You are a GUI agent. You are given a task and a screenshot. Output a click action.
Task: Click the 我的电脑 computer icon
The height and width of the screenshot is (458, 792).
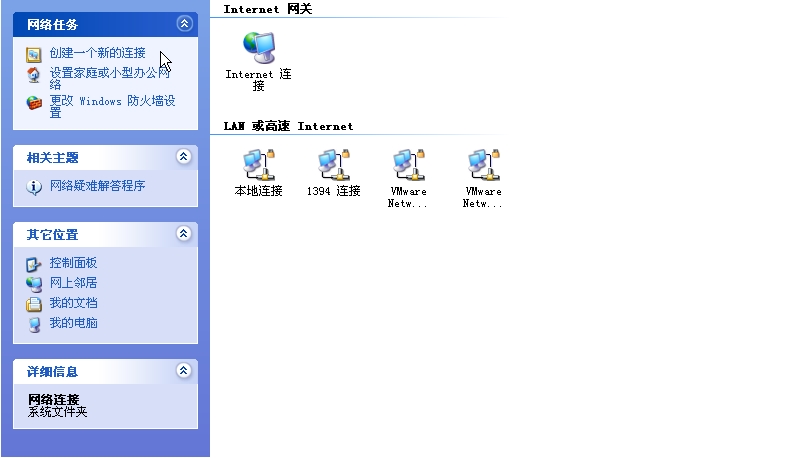[34, 324]
